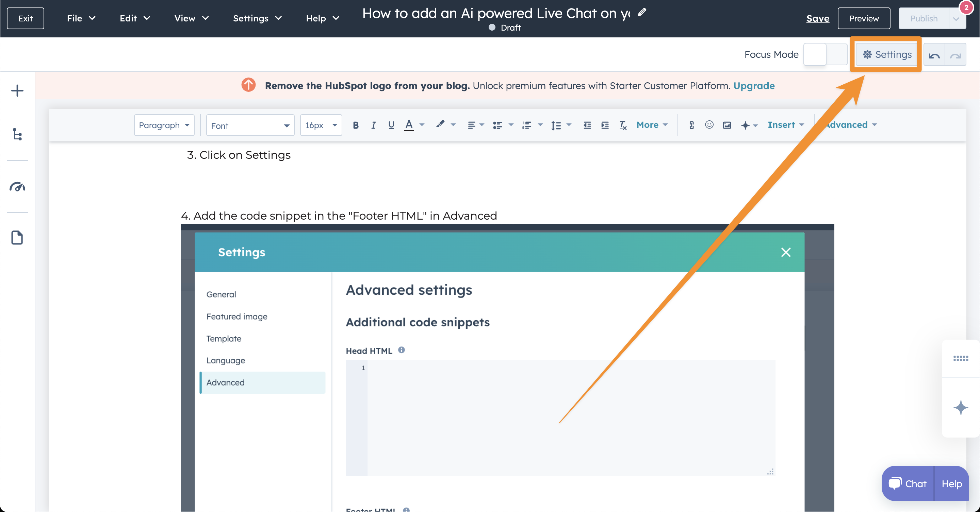
Task: Toggle Focus Mode switch
Action: coord(825,55)
